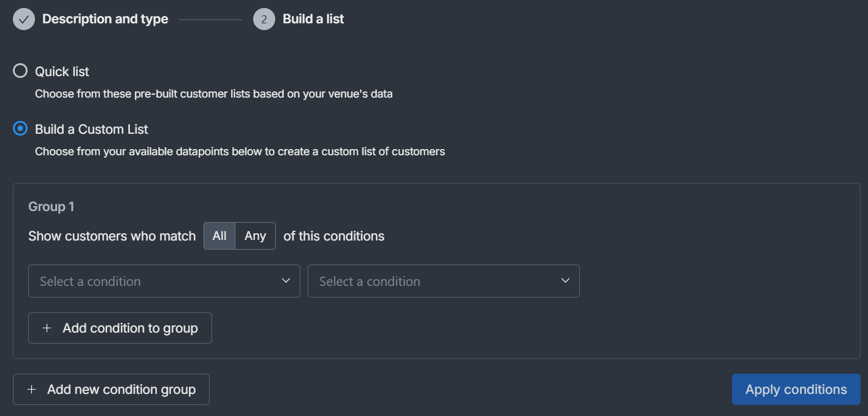
Task: Click the chevron arrow of the first condition box
Action: coord(286,281)
